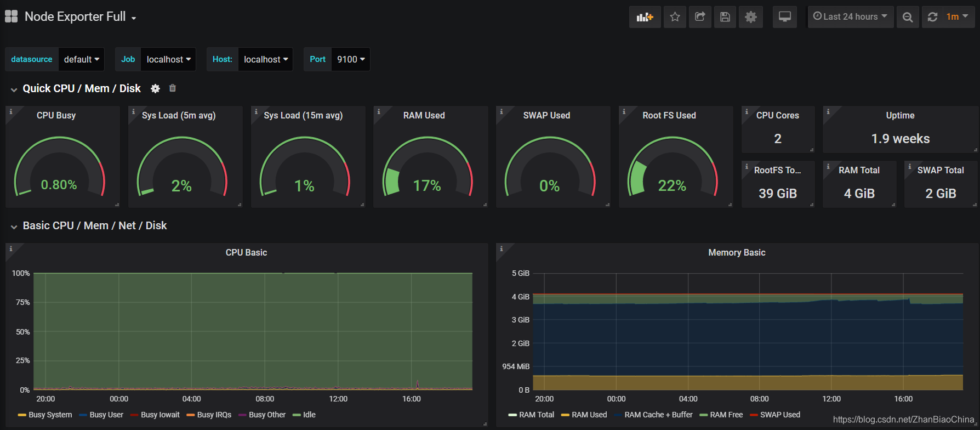Cycle view mode monitor icon
The height and width of the screenshot is (430, 980).
point(785,17)
